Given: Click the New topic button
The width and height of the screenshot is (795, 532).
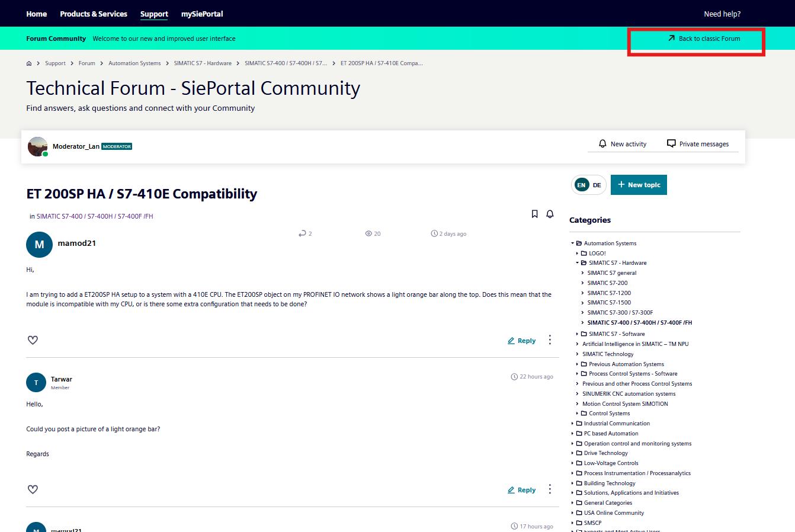Looking at the screenshot, I should tap(639, 185).
